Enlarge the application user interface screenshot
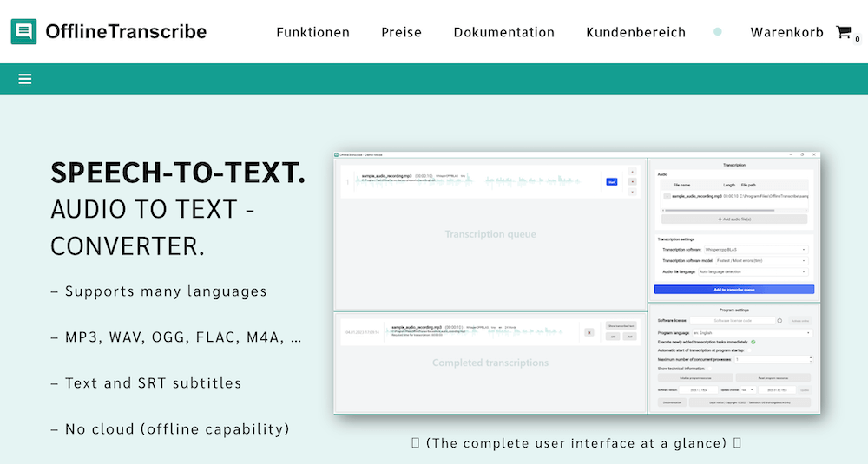This screenshot has width=868, height=464. point(577,283)
